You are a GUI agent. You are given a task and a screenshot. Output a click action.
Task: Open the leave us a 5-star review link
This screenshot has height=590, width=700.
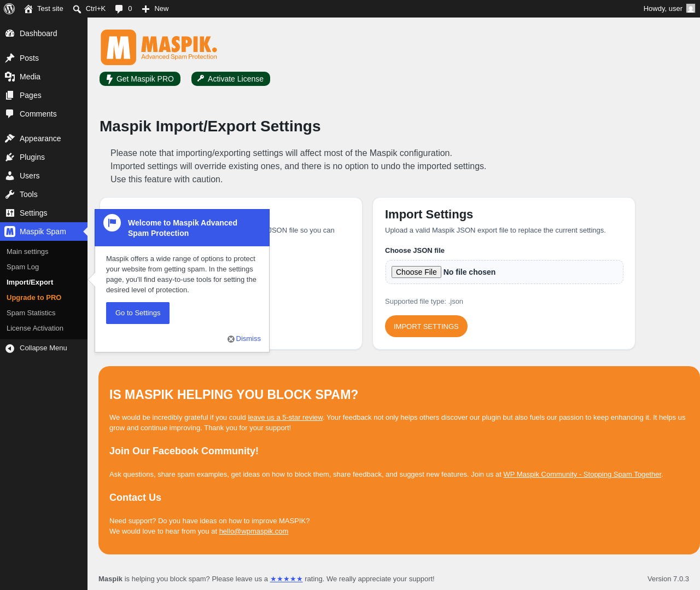point(285,418)
